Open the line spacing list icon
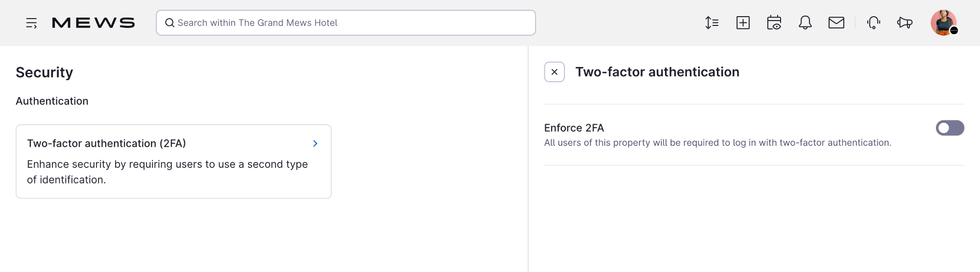This screenshot has height=272, width=980. click(711, 23)
